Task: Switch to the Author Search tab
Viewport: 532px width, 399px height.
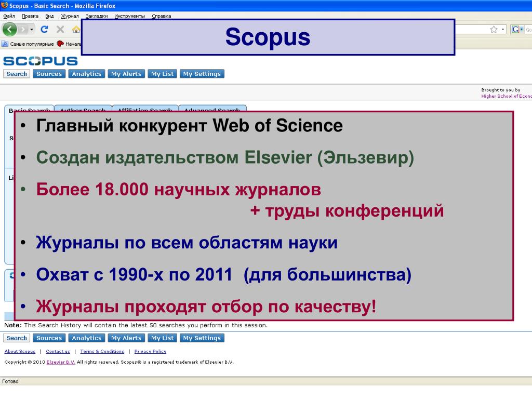Action: pyautogui.click(x=83, y=109)
